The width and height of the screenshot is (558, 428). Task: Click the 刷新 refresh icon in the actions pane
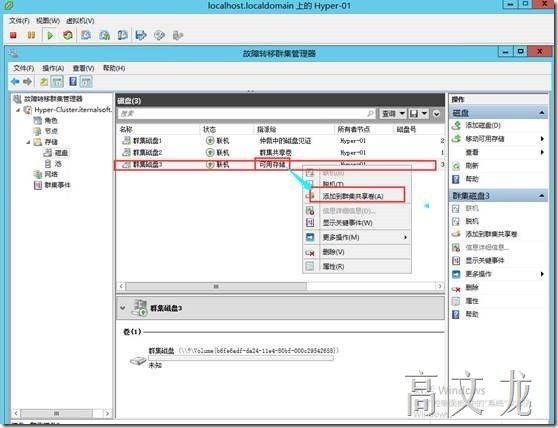[456, 166]
